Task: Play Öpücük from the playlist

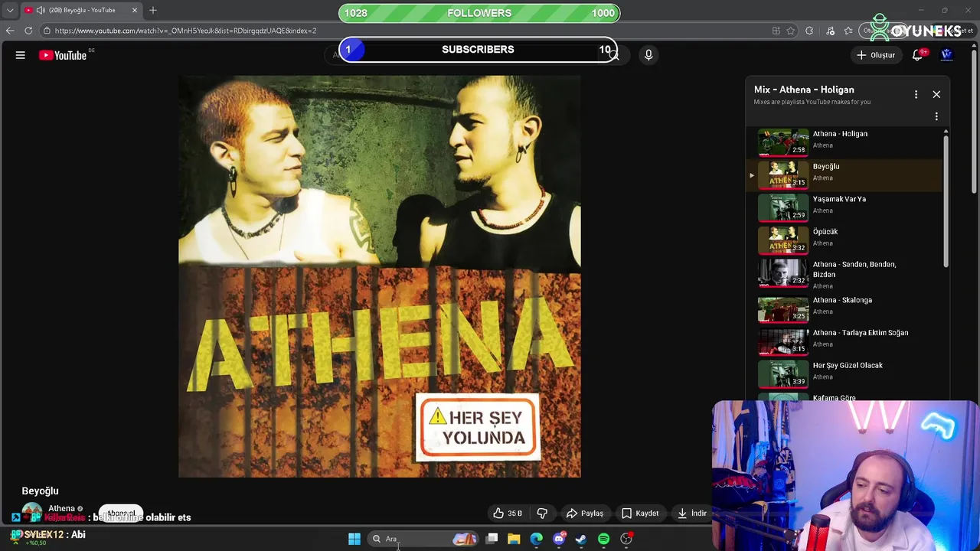Action: 845,240
